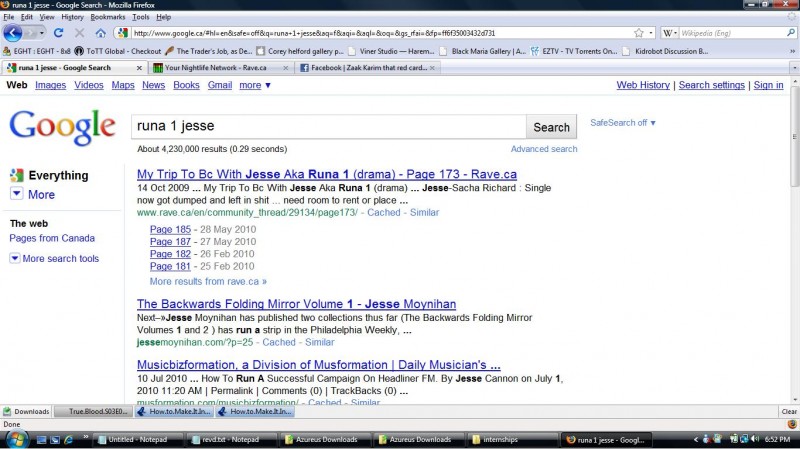
Task: Open Search settings link
Action: coord(712,85)
